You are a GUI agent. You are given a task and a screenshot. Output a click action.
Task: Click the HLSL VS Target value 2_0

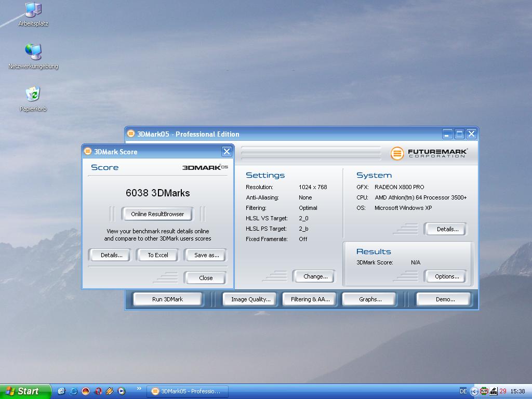tap(303, 218)
